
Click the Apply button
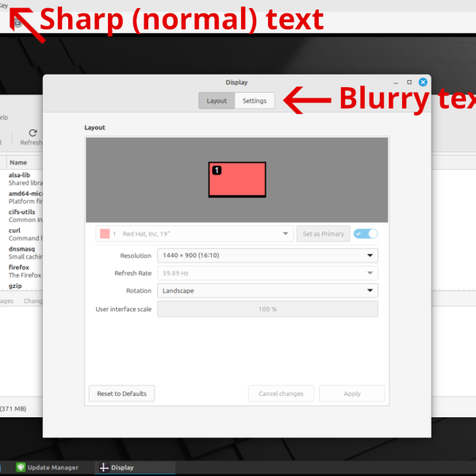click(352, 393)
